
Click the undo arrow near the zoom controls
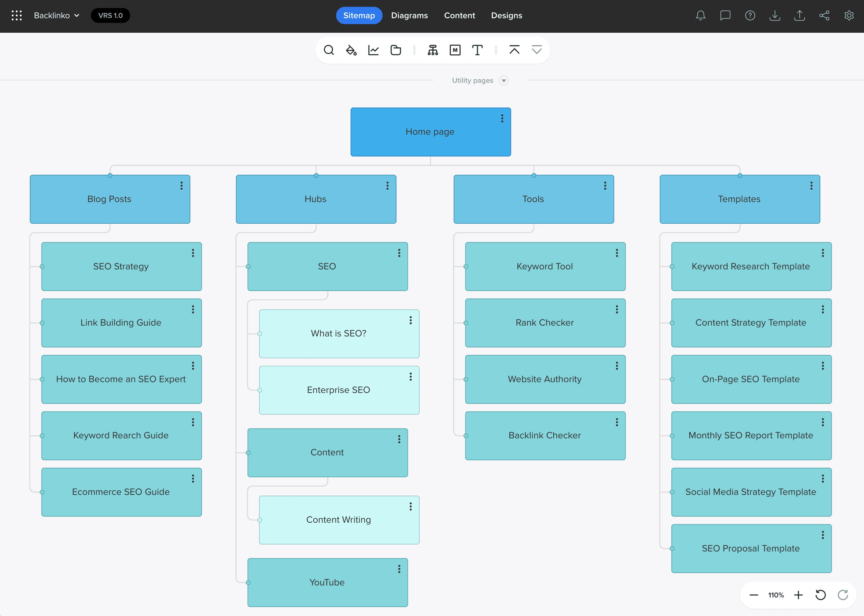point(821,595)
